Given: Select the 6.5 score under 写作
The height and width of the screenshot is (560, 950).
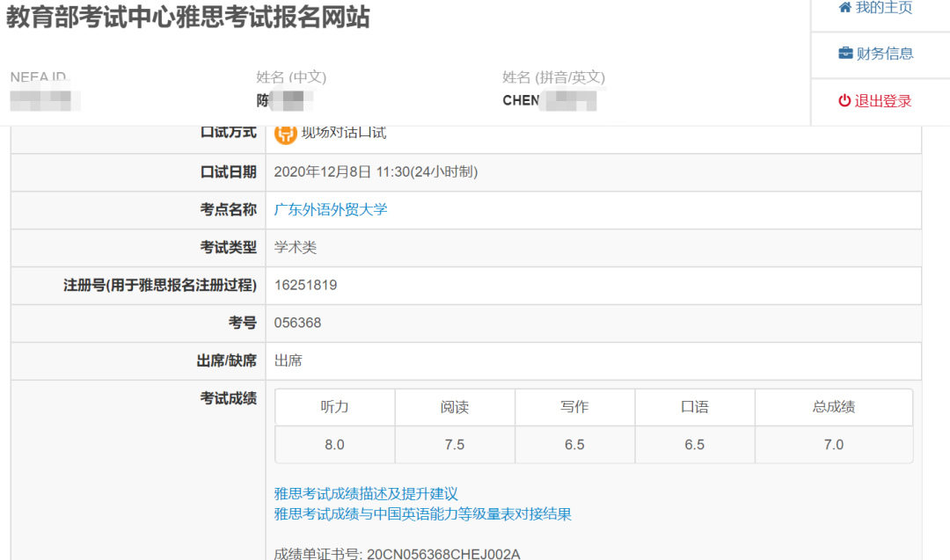Looking at the screenshot, I should [x=574, y=445].
